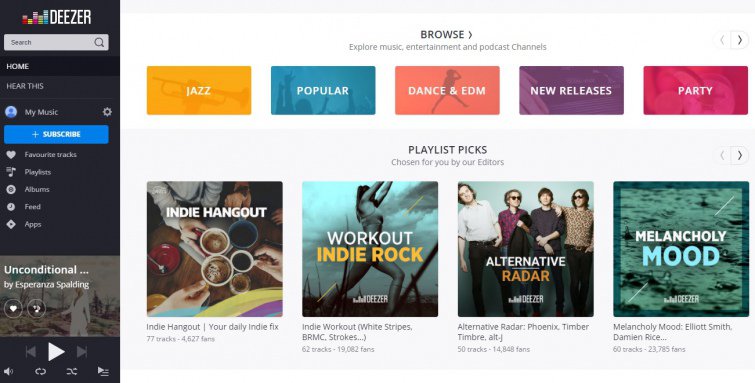This screenshot has width=755, height=383.
Task: Open the play queue list icon
Action: (103, 371)
